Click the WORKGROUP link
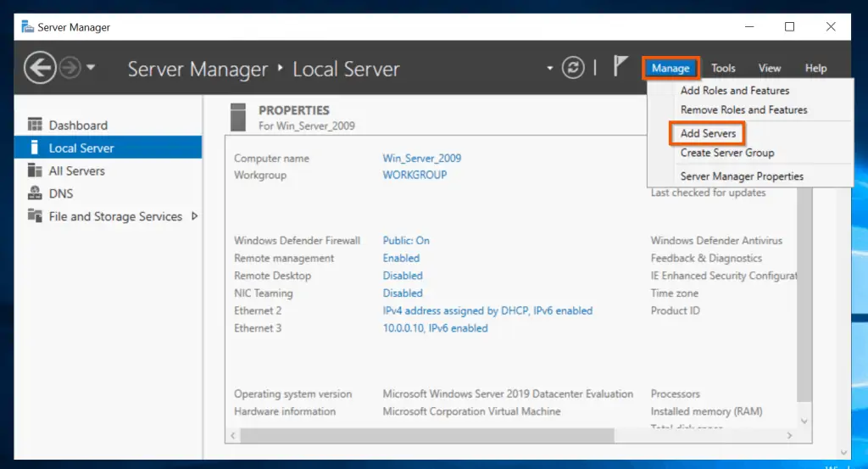The width and height of the screenshot is (868, 469). point(415,175)
